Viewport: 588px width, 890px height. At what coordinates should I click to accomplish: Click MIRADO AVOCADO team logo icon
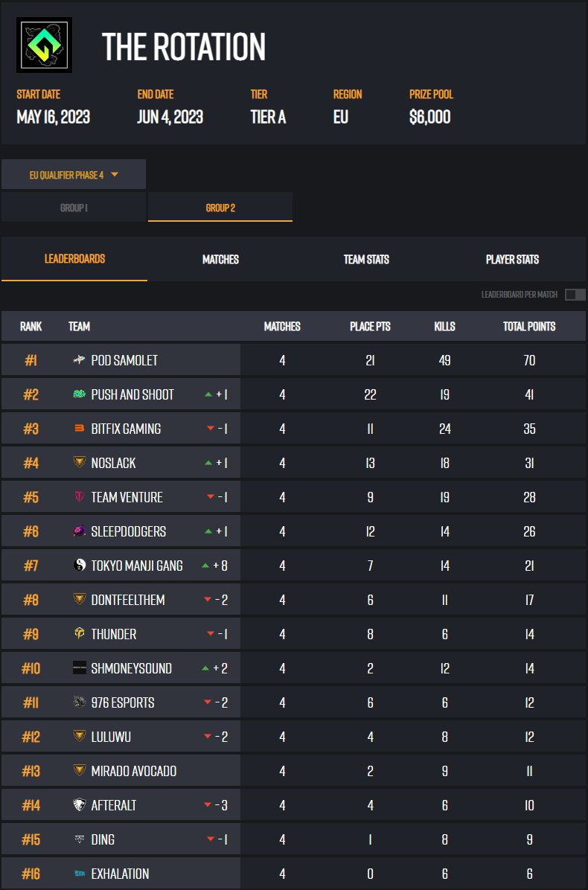pos(80,771)
